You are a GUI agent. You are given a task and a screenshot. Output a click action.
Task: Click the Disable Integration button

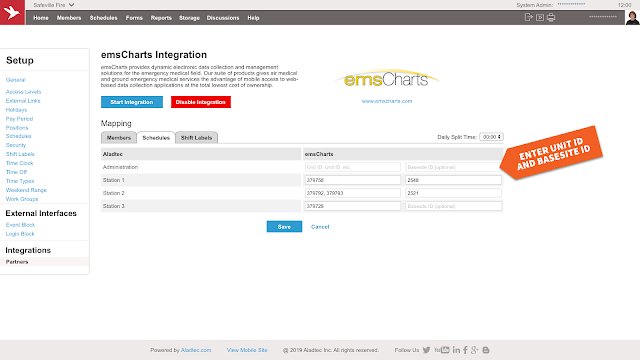pyautogui.click(x=201, y=102)
